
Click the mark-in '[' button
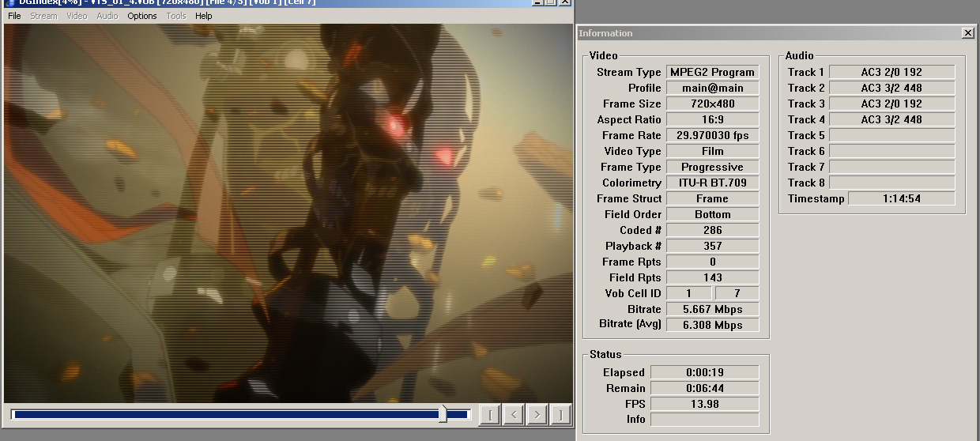coord(490,414)
